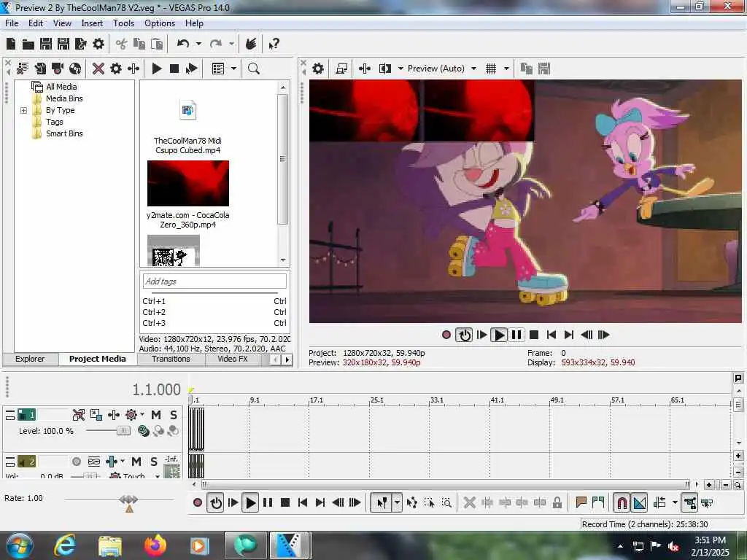This screenshot has height=560, width=747.
Task: Mute video track 1
Action: [156, 415]
